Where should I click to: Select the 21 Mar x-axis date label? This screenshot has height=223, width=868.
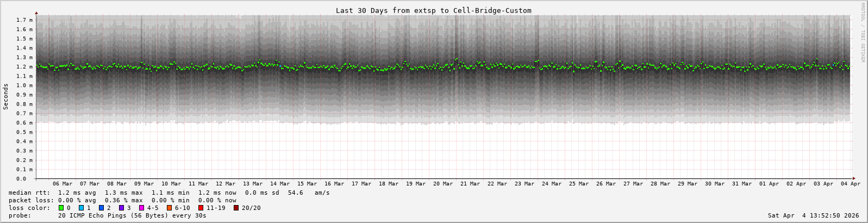point(470,184)
